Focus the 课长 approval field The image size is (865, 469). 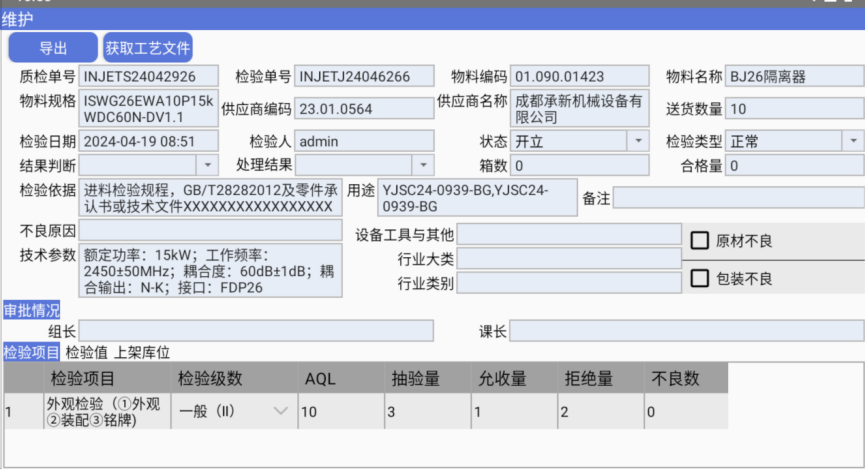tap(687, 331)
